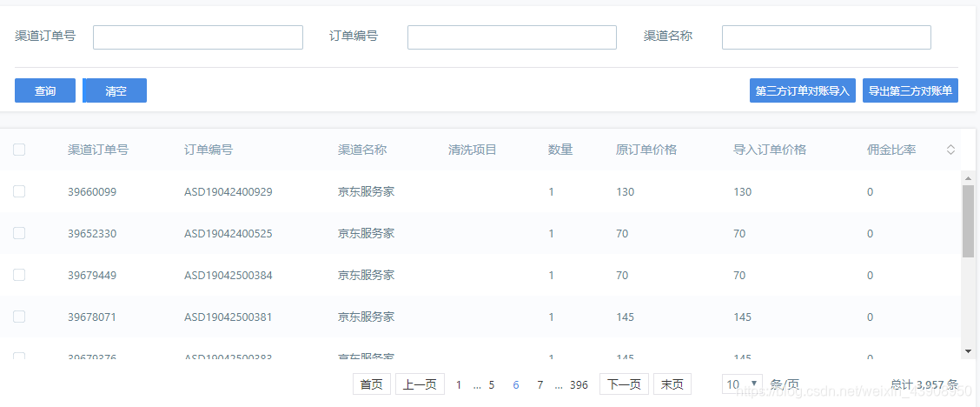Select page 5 in pagination
Screen dimensions: 980x407
click(x=491, y=385)
